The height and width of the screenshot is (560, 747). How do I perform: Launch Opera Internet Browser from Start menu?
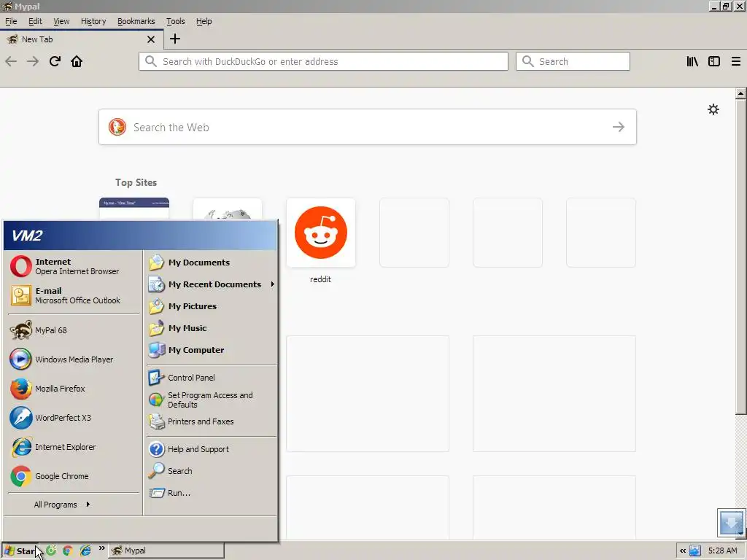(74, 266)
